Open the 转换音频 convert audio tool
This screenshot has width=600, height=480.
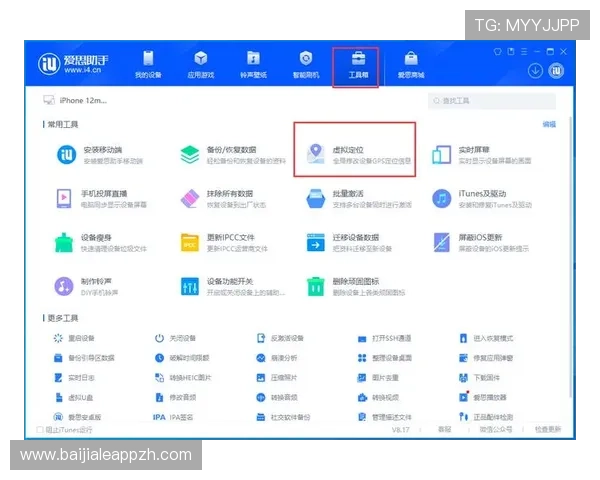click(277, 397)
